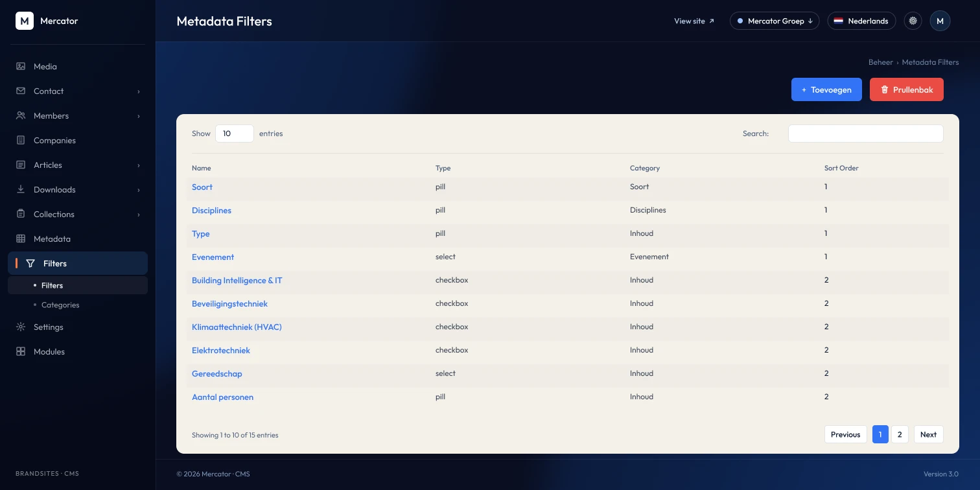Screen dimensions: 980x490
Task: Open user menu via M avatar
Action: point(940,21)
